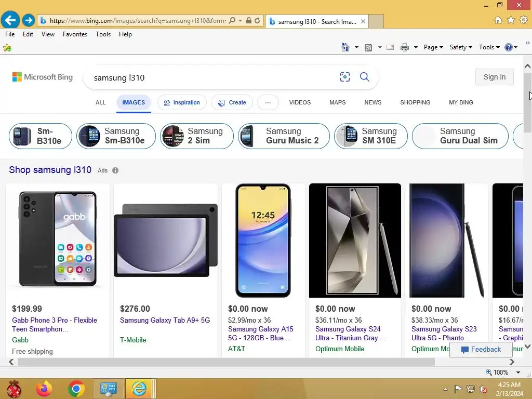The height and width of the screenshot is (399, 532).
Task: Open the Favorites menu
Action: click(75, 34)
